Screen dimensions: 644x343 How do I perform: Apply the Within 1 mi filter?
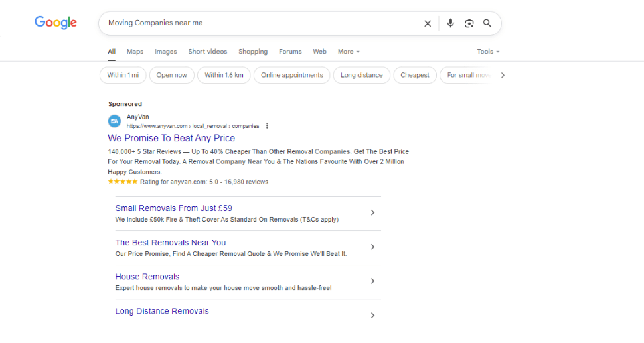pyautogui.click(x=123, y=75)
